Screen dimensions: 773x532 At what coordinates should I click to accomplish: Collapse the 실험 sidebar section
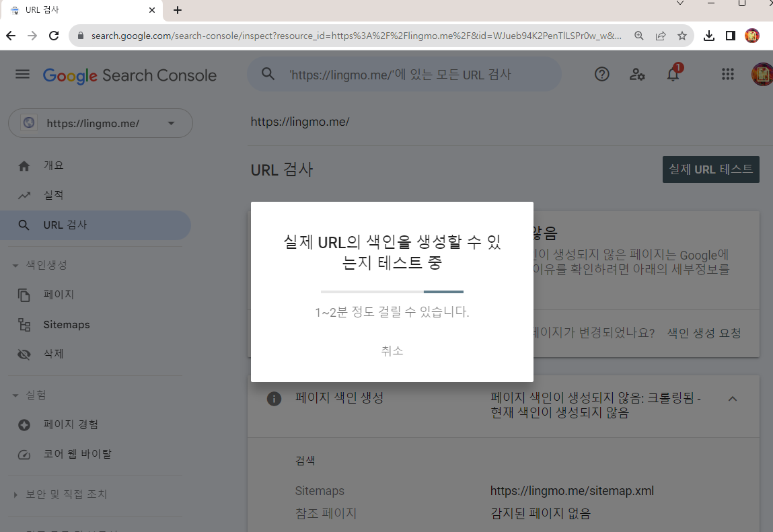pos(15,395)
